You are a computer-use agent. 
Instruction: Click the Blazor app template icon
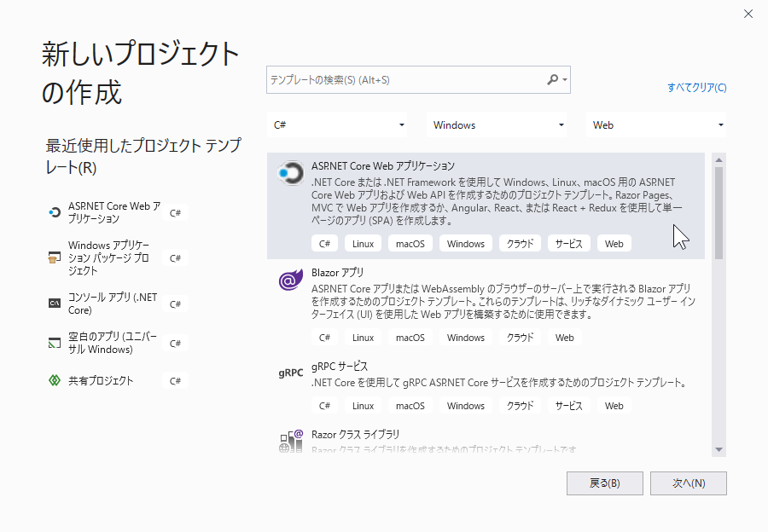point(291,280)
